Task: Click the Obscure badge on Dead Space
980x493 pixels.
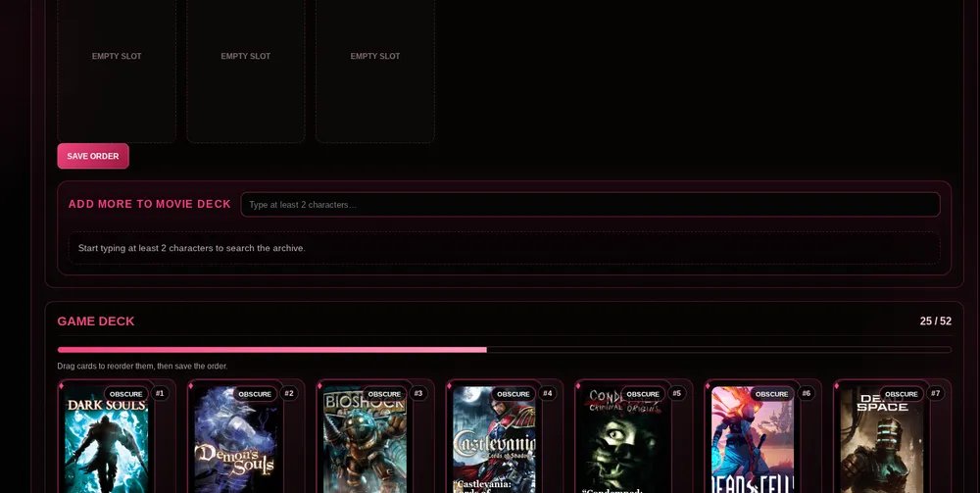Action: tap(902, 394)
